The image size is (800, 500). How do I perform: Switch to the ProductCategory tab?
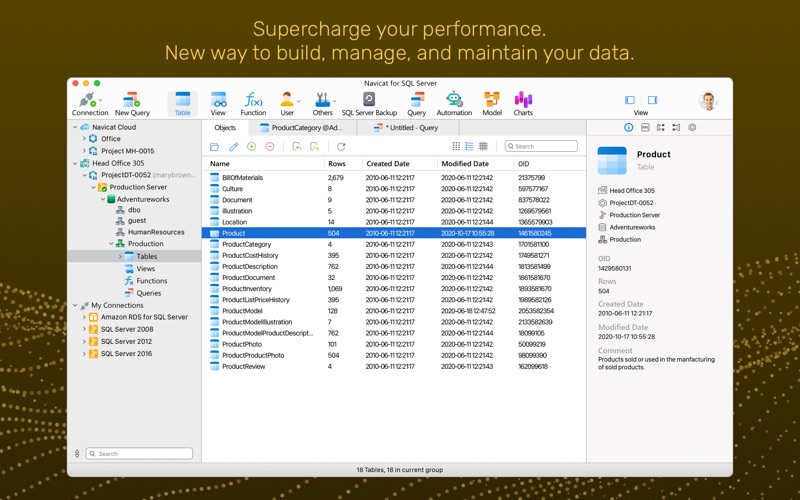302,128
